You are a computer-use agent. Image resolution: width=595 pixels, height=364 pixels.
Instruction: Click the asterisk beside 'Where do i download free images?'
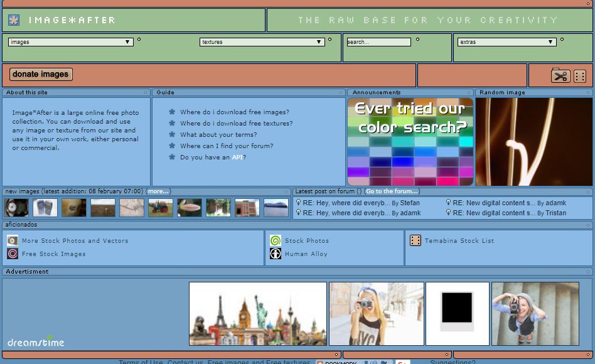pos(172,112)
